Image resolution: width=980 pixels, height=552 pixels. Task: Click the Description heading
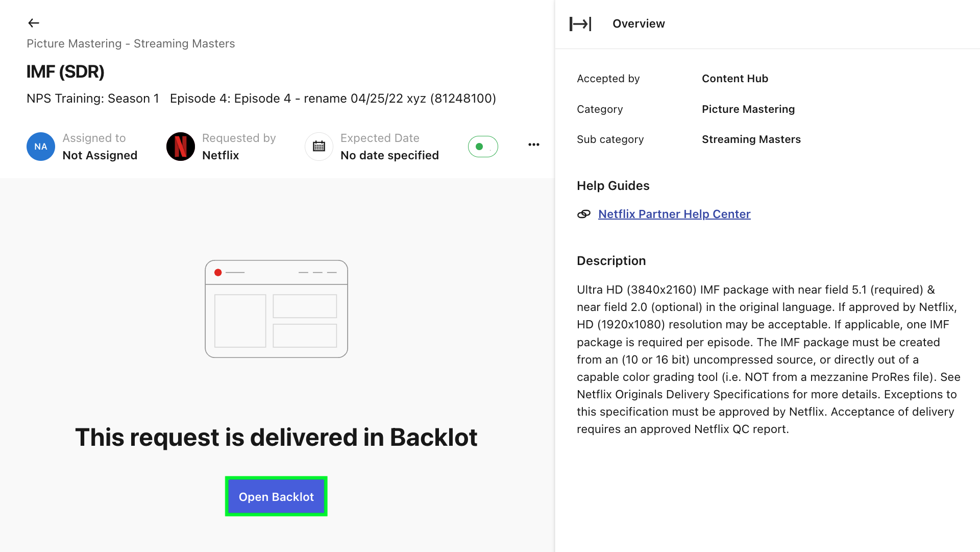611,261
